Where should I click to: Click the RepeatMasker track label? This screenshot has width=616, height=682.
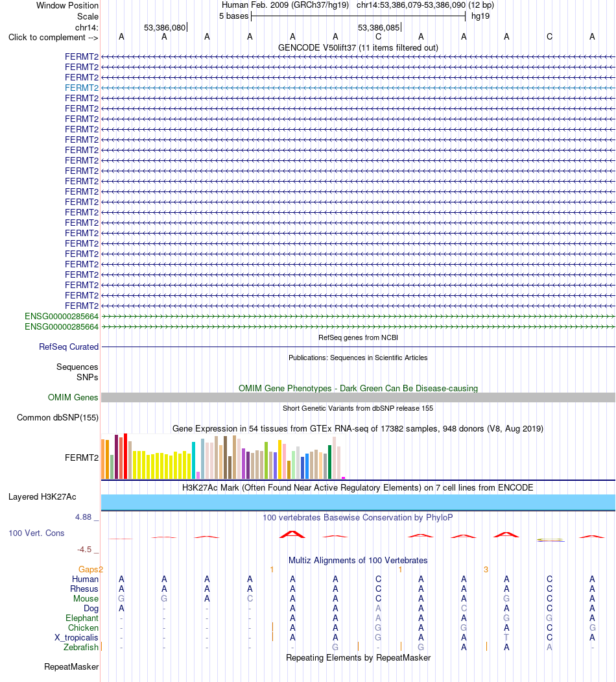point(71,667)
